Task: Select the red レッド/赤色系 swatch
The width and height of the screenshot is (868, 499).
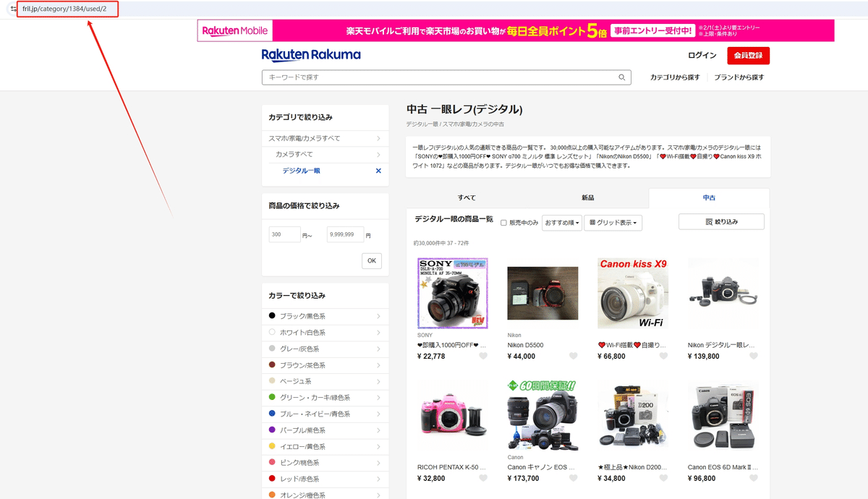Action: 272,479
